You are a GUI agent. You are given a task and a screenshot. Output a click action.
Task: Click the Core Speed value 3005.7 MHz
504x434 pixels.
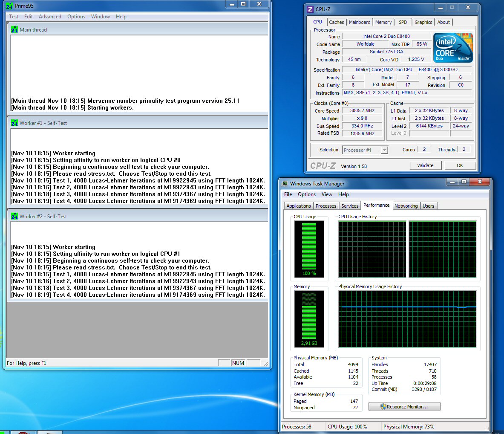tap(362, 111)
